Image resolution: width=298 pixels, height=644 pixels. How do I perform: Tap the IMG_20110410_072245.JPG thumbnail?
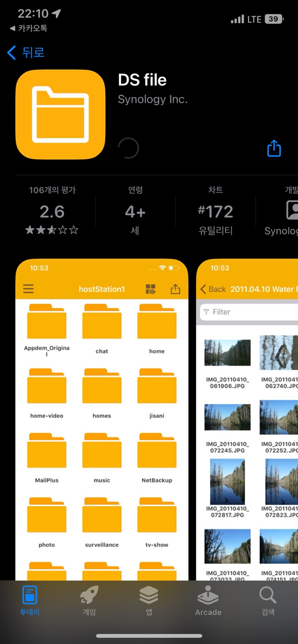[x=227, y=417]
